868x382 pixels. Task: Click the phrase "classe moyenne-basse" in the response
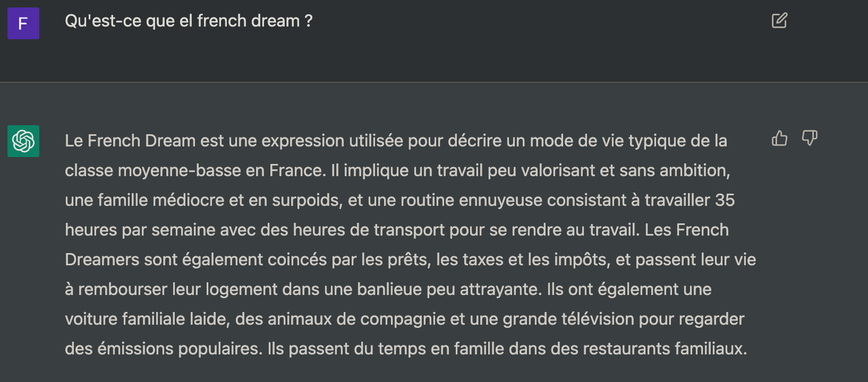click(x=153, y=170)
